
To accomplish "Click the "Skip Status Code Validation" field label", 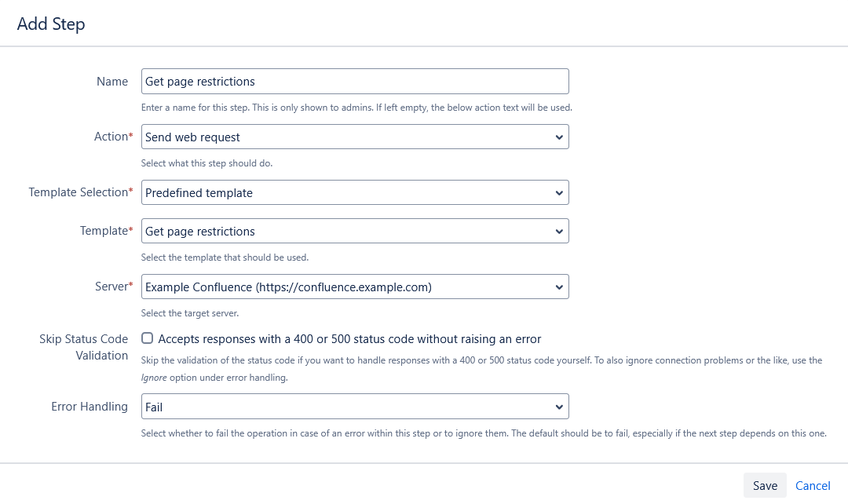I will pyautogui.click(x=83, y=347).
